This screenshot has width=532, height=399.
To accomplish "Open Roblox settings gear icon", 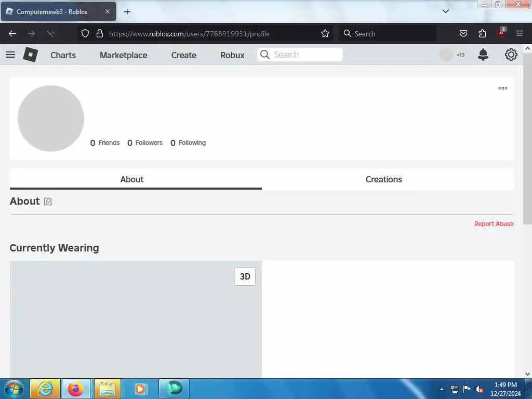I will pos(511,55).
